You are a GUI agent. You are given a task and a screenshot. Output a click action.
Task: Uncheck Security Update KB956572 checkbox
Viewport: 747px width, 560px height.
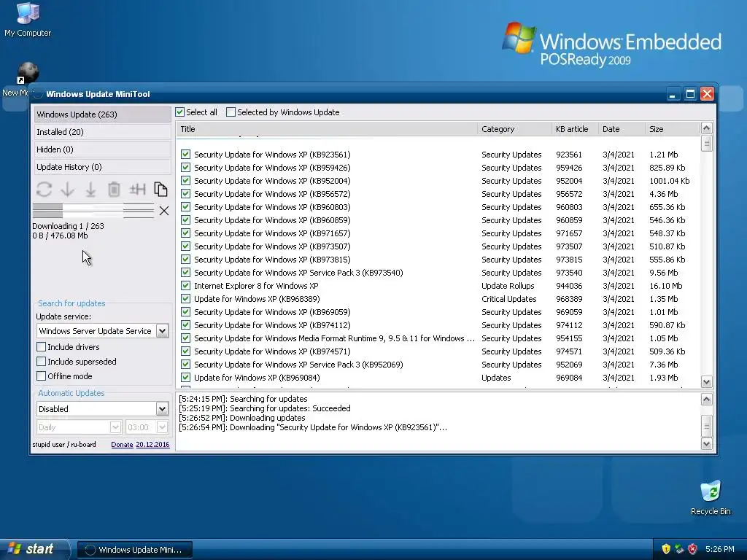(186, 194)
